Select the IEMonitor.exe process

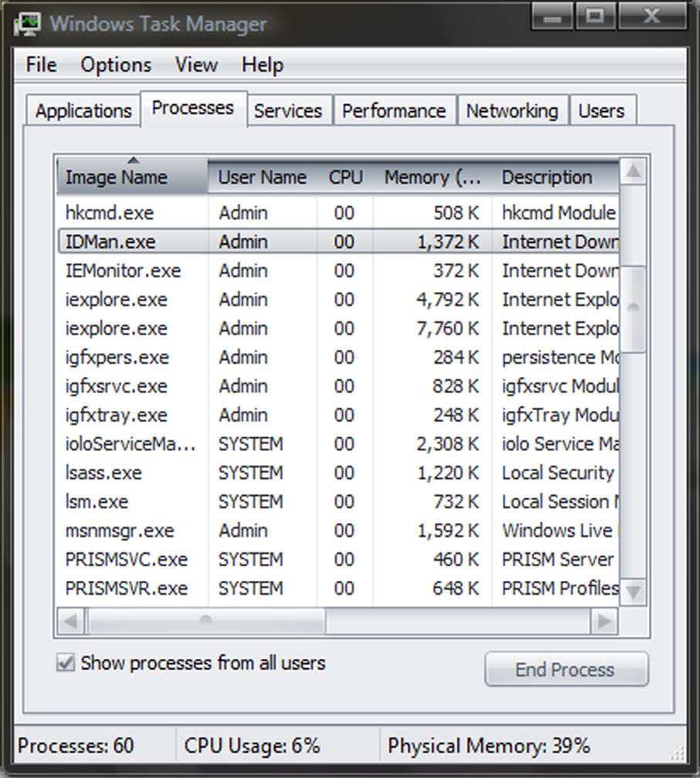pyautogui.click(x=338, y=270)
